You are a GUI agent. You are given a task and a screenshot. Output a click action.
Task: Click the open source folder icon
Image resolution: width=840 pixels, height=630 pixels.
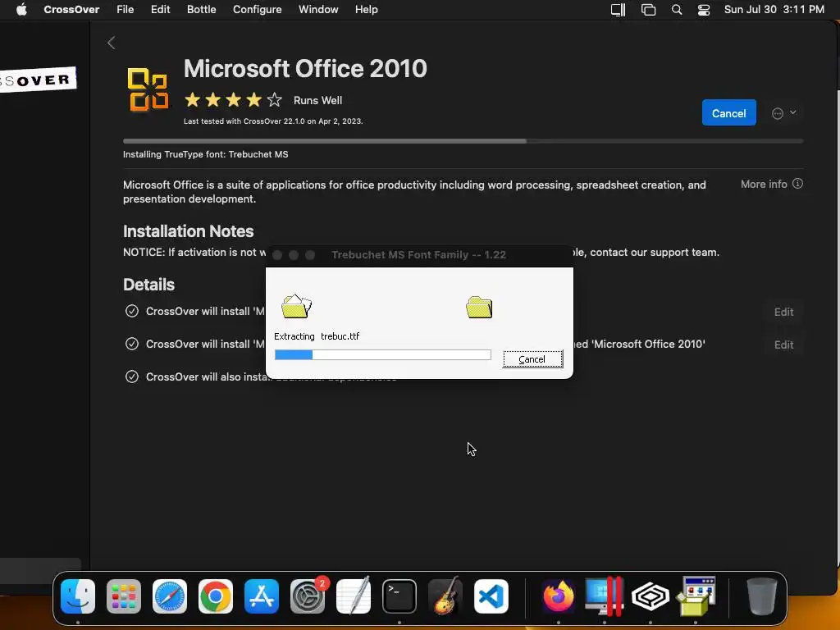(296, 307)
